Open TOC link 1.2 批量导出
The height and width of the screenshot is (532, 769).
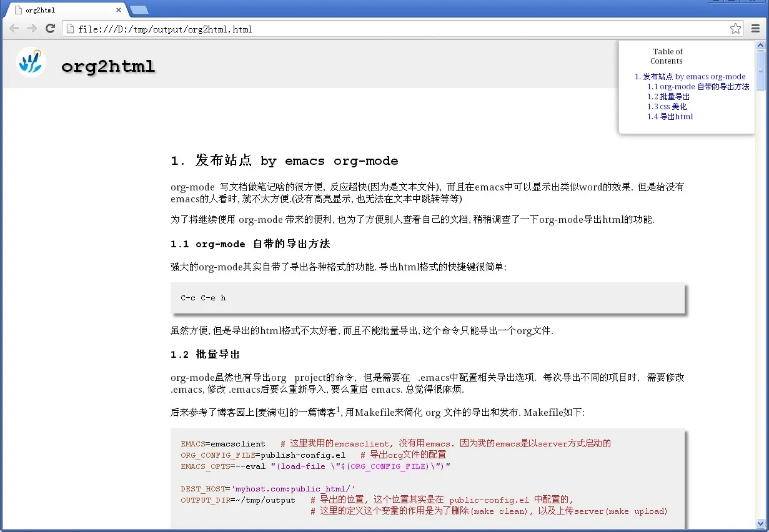point(668,97)
